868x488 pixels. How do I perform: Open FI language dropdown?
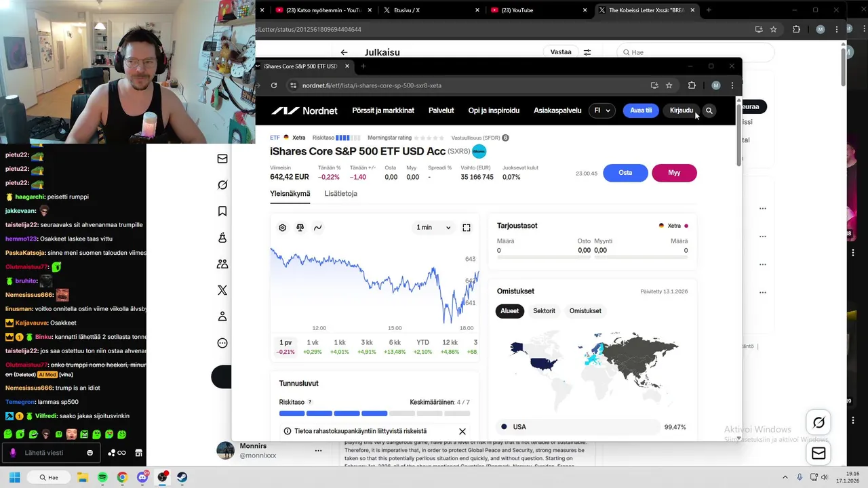coord(602,110)
